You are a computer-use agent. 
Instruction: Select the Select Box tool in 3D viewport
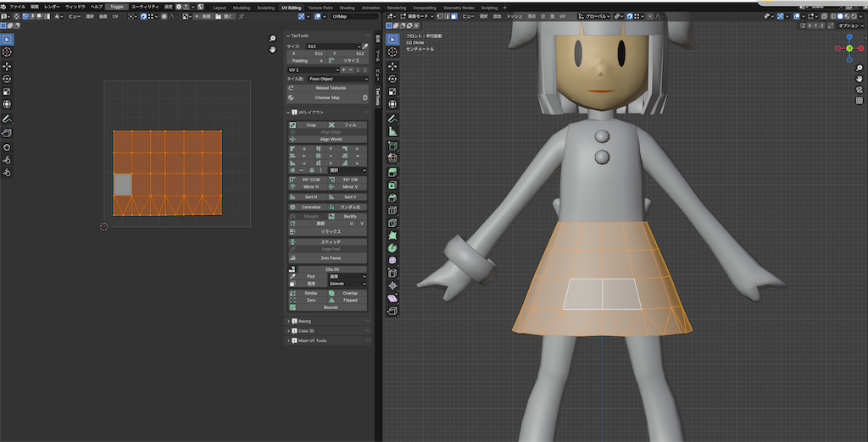coord(392,39)
